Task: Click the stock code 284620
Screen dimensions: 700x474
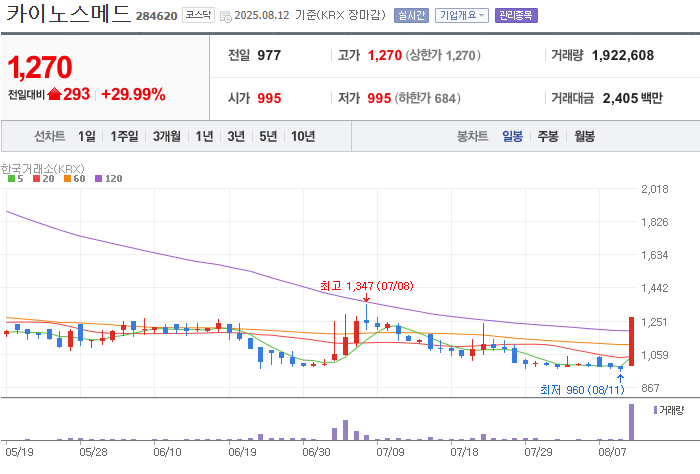Action: click(157, 16)
